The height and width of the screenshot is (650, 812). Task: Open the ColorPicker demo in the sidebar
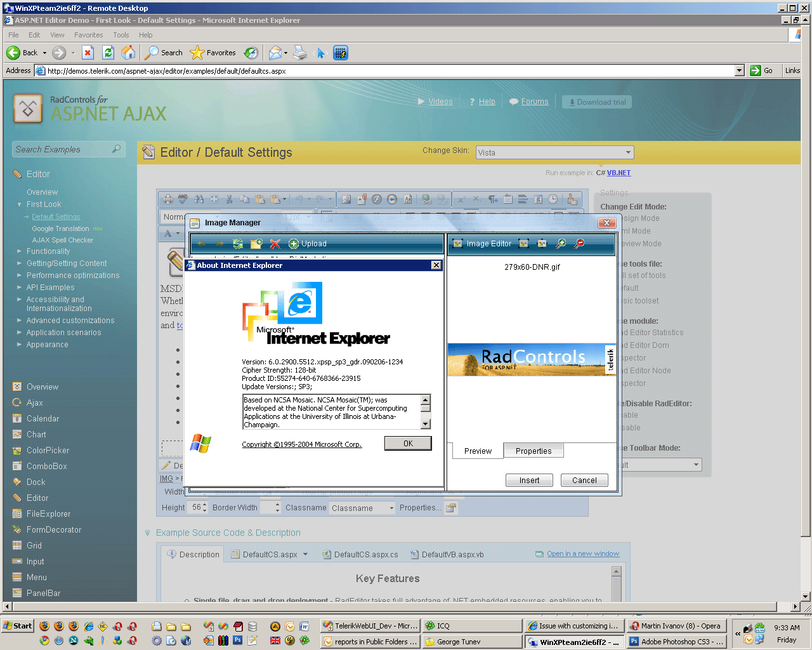(48, 450)
